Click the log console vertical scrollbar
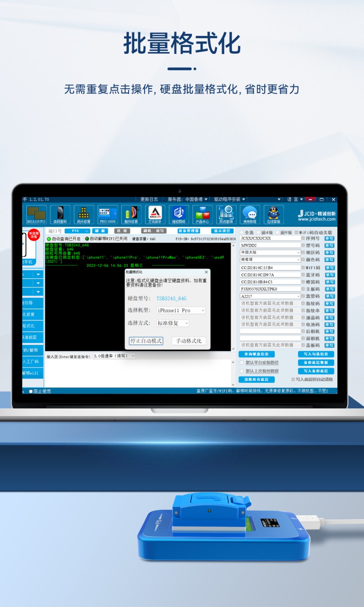Viewport: 364px width, 607px height. point(233,297)
